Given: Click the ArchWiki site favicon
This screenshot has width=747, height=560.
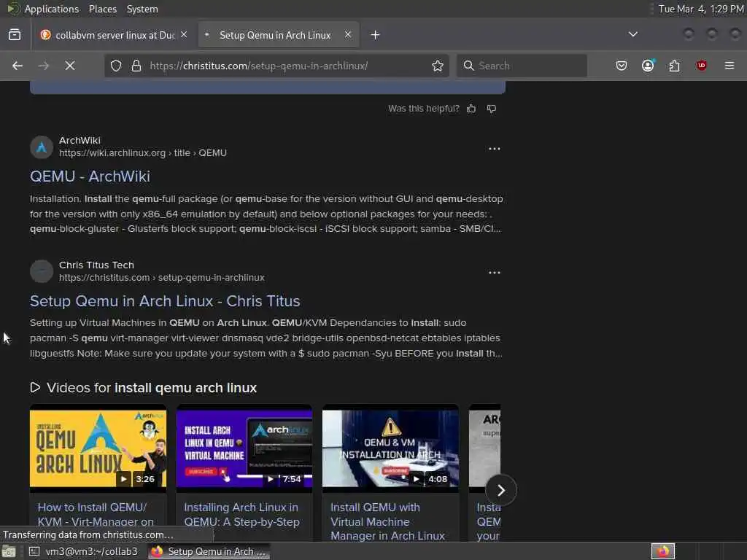Looking at the screenshot, I should [42, 147].
